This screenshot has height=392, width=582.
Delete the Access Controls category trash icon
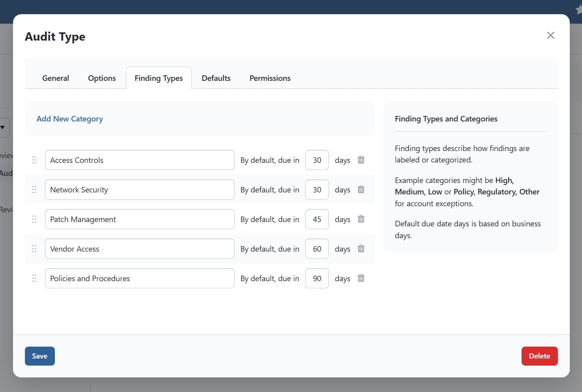(361, 160)
